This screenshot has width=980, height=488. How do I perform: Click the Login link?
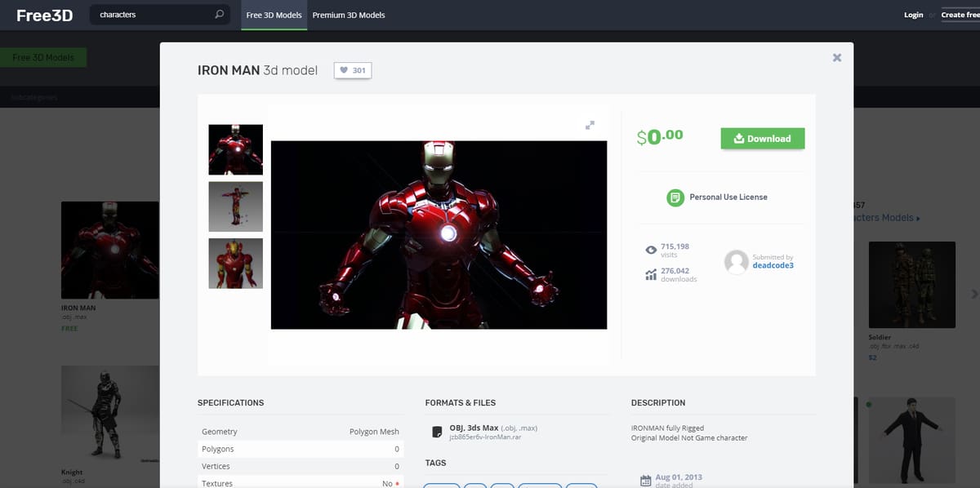913,15
